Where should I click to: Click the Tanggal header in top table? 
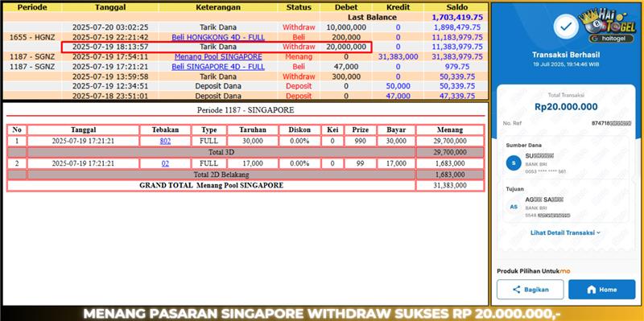pyautogui.click(x=109, y=7)
